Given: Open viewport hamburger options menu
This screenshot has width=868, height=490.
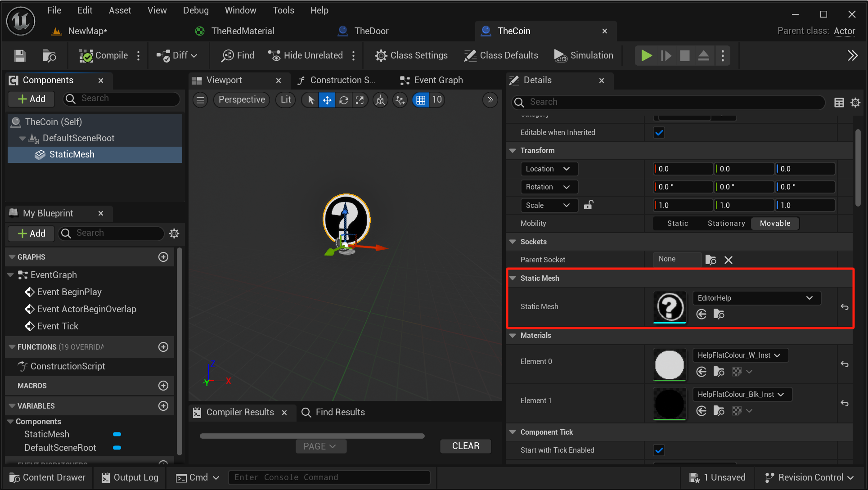Looking at the screenshot, I should [201, 100].
